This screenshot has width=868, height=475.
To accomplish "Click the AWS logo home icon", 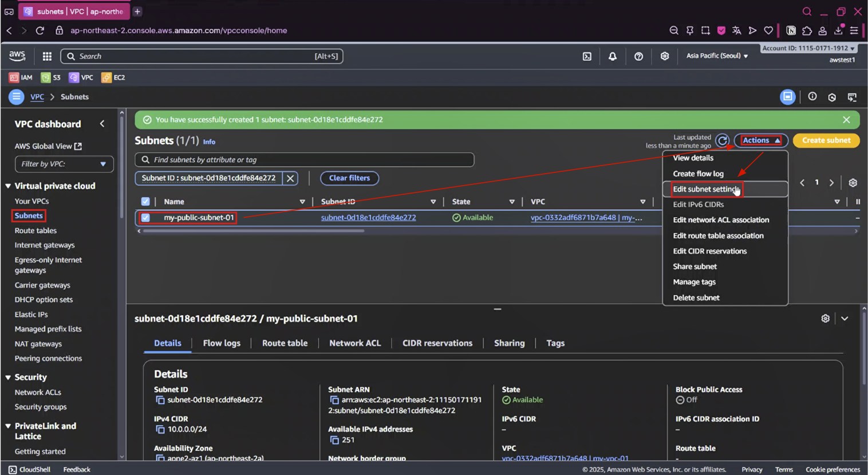I will [17, 56].
